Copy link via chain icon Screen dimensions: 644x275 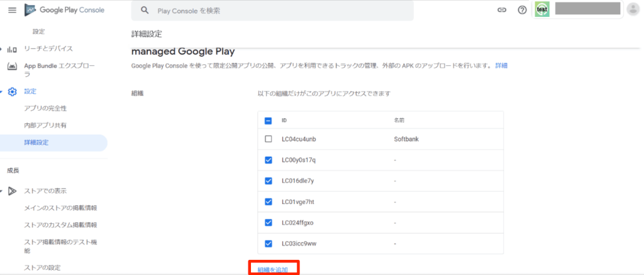click(x=501, y=10)
